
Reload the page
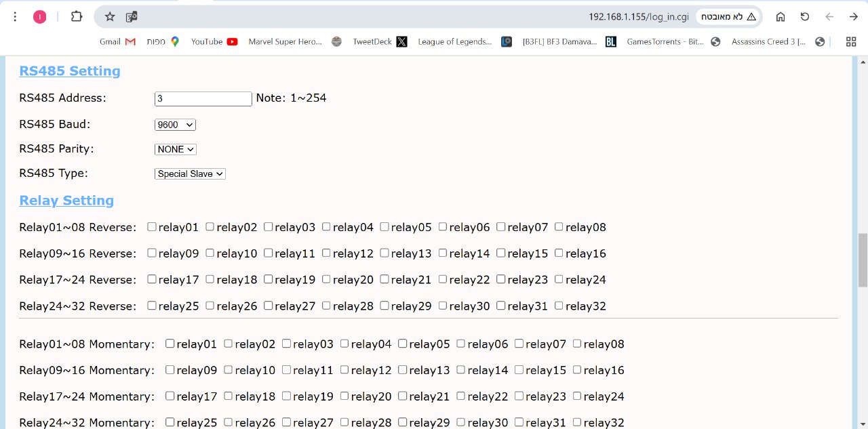(x=805, y=17)
